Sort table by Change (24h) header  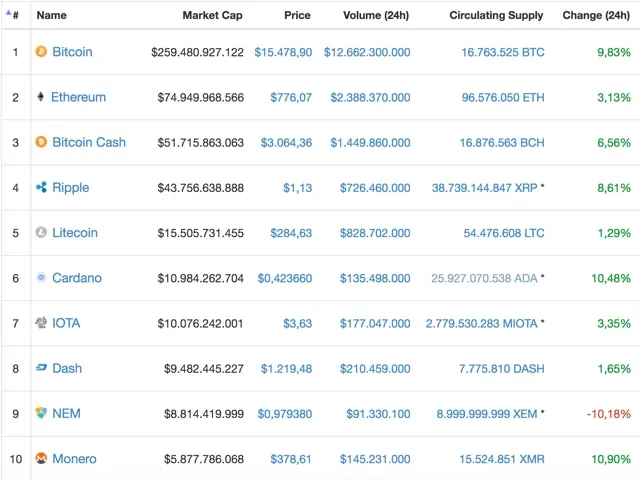pyautogui.click(x=596, y=15)
